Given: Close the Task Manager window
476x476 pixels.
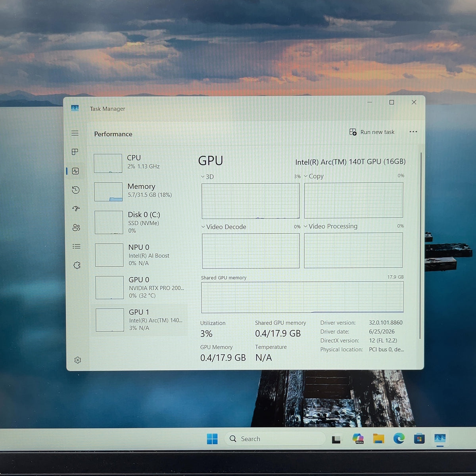Looking at the screenshot, I should (x=414, y=102).
